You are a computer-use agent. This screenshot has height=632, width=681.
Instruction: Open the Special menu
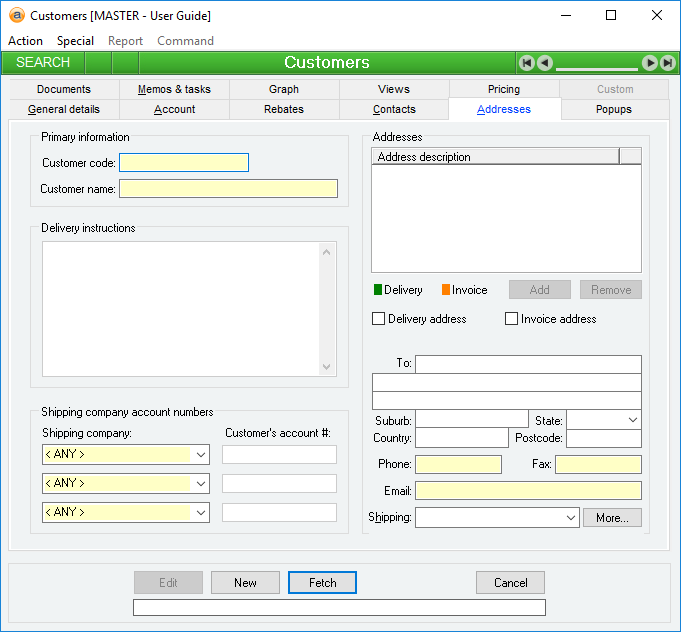coord(75,41)
